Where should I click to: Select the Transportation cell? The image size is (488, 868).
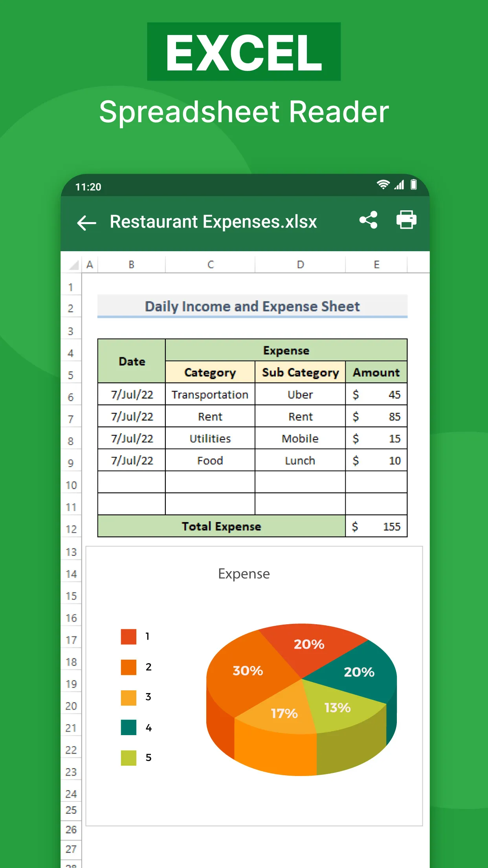pos(210,394)
